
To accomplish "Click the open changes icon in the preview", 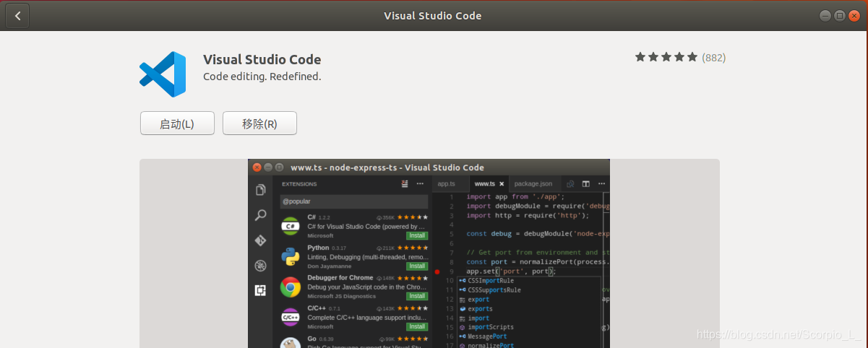I will pos(570,183).
